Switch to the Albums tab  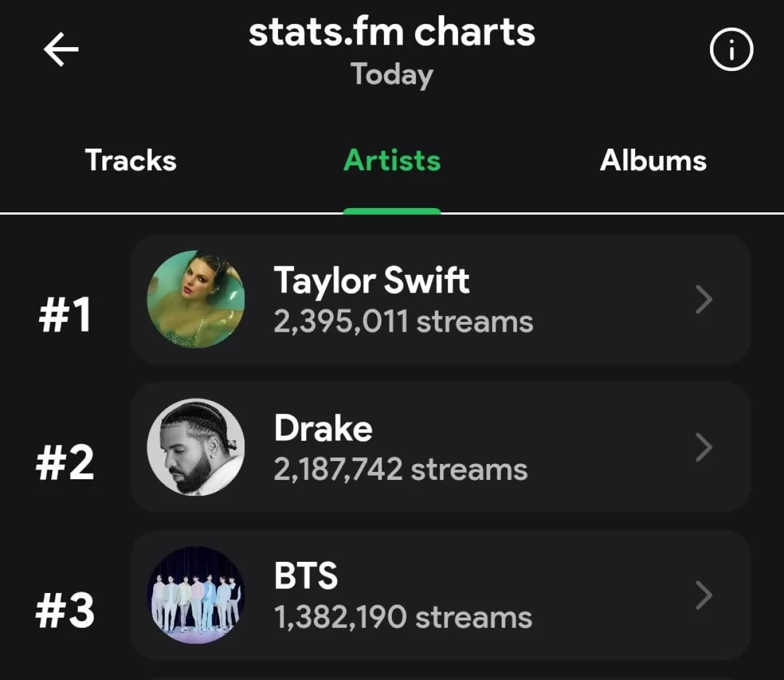click(x=652, y=160)
